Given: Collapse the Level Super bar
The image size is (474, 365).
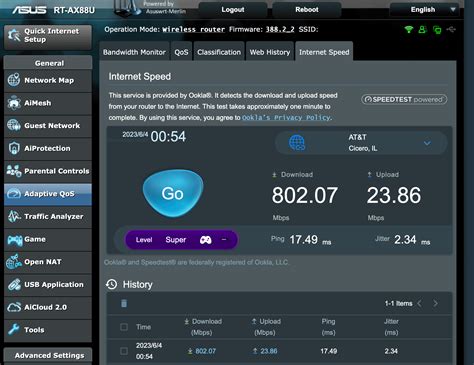Looking at the screenshot, I should [224, 239].
